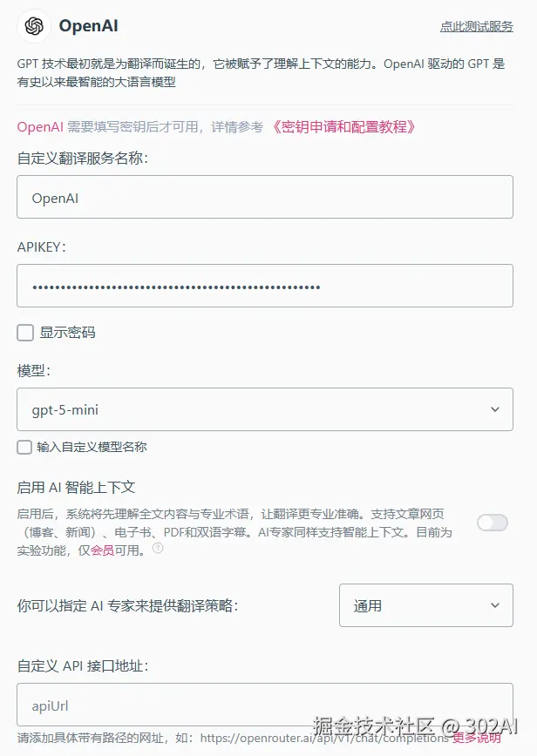The image size is (537, 756).
Task: Toggle the AI 智能上下文 switch
Action: (x=493, y=523)
